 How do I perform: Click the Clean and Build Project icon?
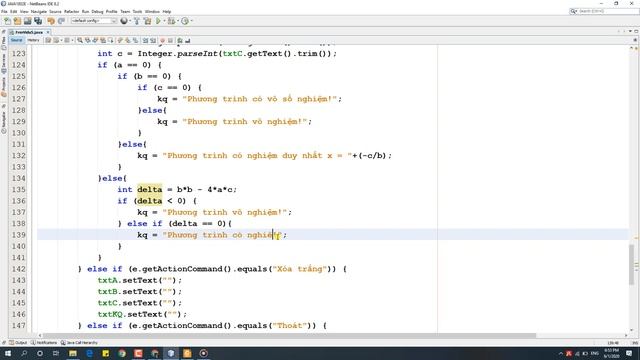coord(147,21)
